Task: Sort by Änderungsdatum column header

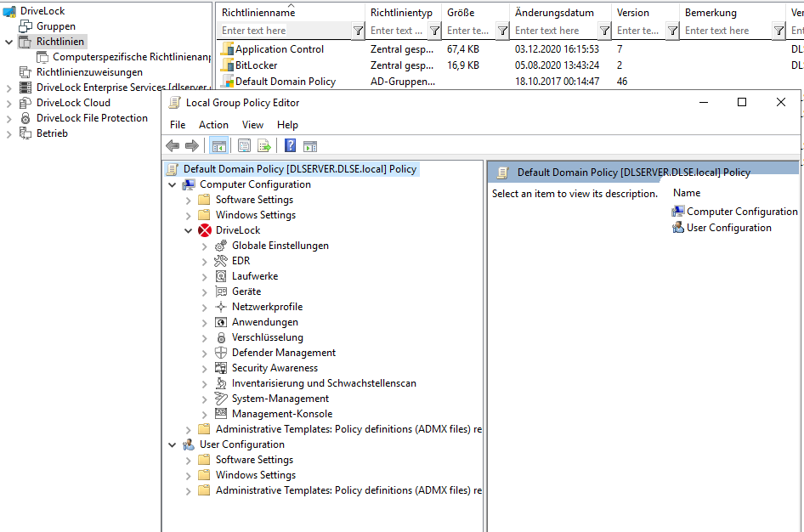Action: [x=560, y=13]
